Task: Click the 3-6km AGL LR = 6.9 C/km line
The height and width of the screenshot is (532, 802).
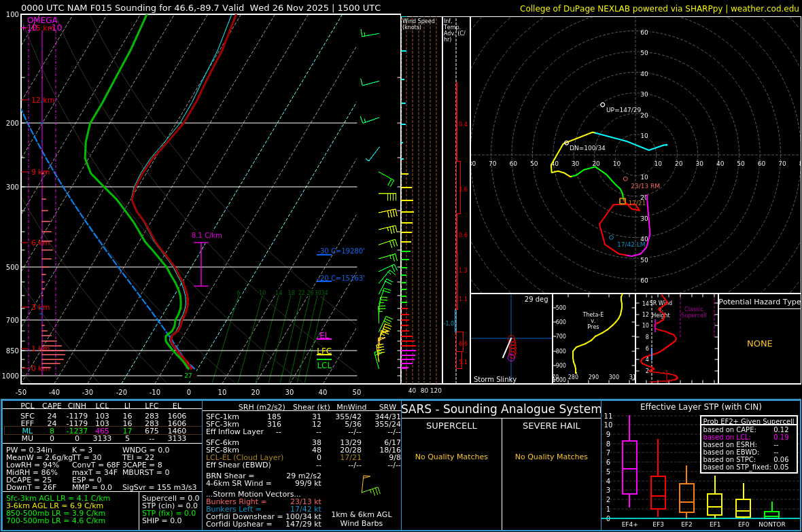Action: pyautogui.click(x=55, y=506)
